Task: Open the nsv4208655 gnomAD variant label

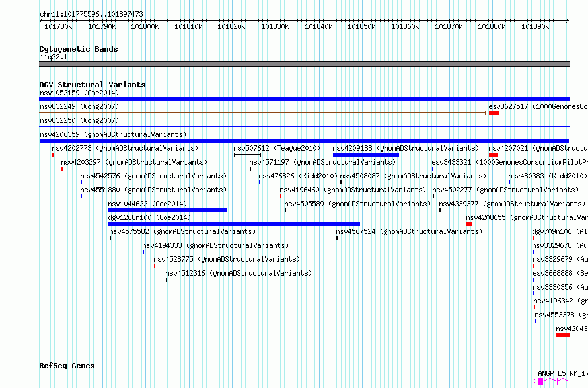Action: (x=527, y=217)
